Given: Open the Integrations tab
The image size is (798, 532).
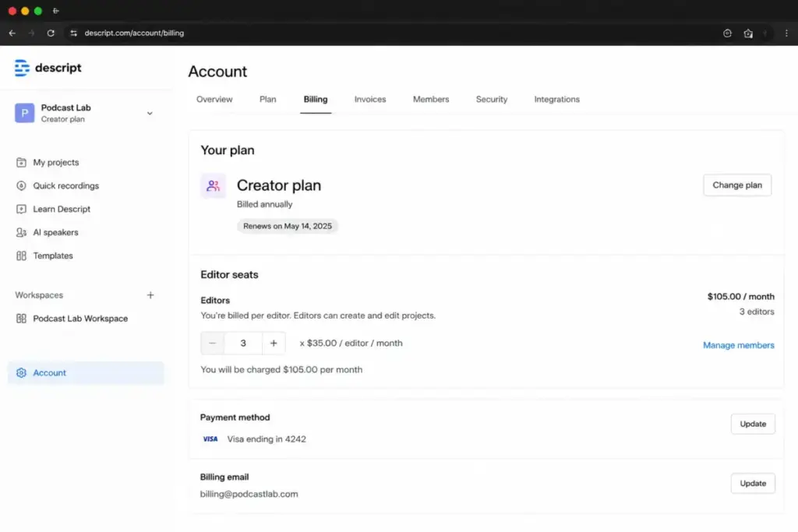Looking at the screenshot, I should click(x=556, y=99).
